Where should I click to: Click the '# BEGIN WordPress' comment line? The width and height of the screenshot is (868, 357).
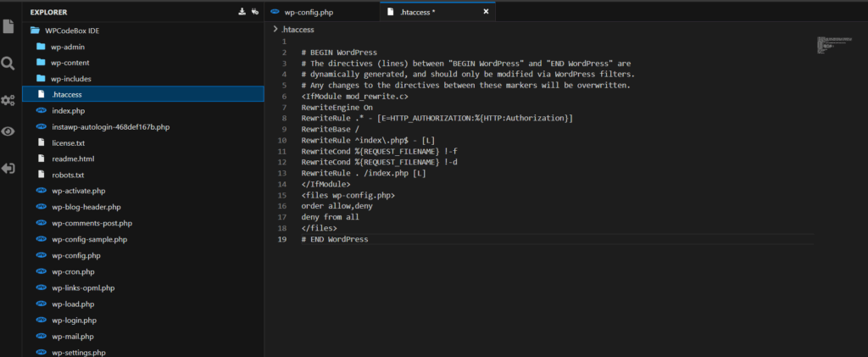339,53
